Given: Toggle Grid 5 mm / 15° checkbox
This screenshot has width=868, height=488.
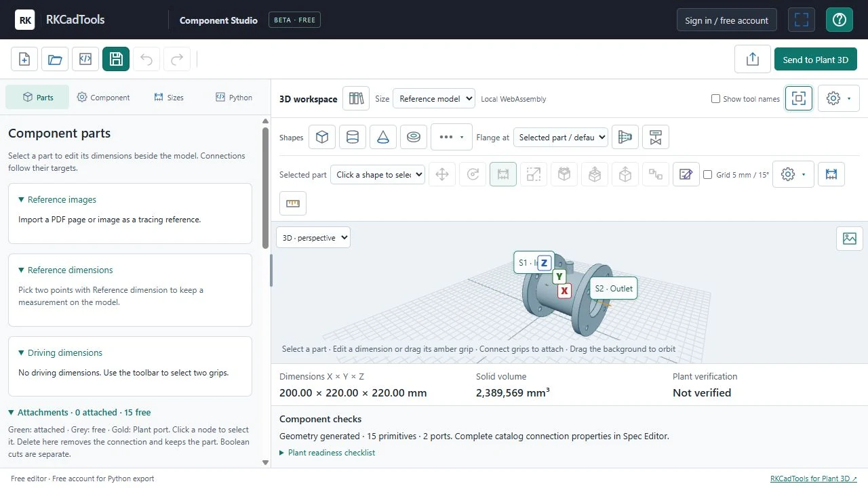Looking at the screenshot, I should [x=708, y=174].
